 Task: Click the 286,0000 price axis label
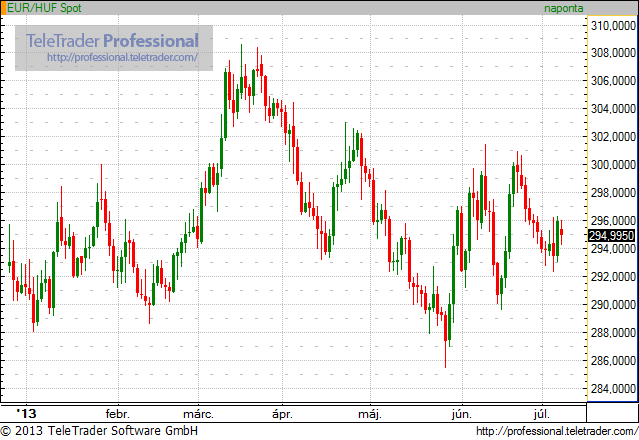[x=613, y=361]
